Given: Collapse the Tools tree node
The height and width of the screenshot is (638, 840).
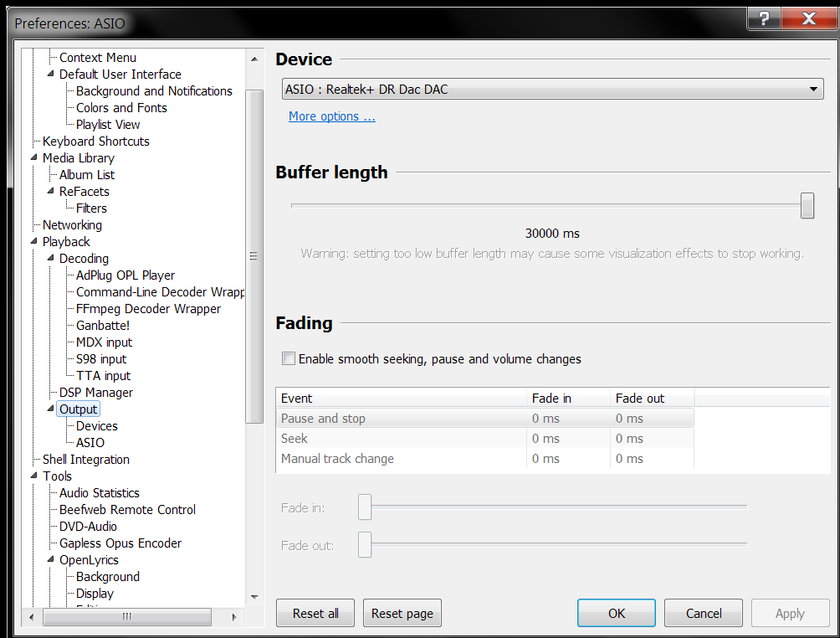Looking at the screenshot, I should click(35, 476).
